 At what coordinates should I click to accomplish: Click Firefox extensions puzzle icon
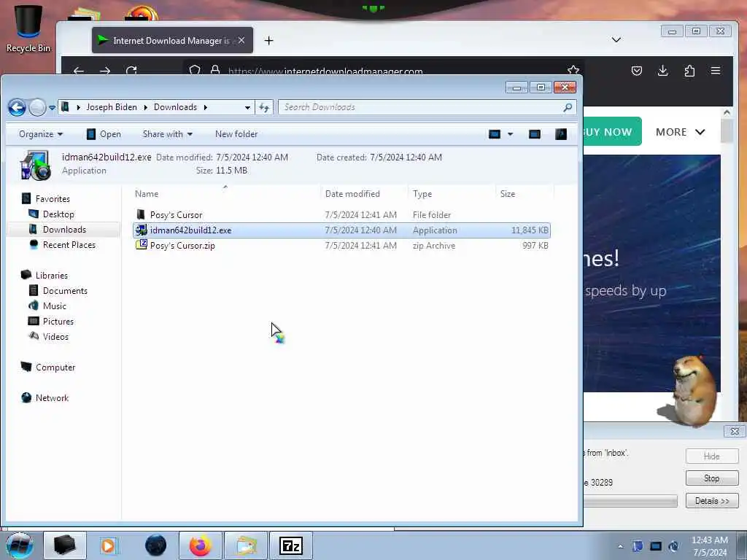689,71
